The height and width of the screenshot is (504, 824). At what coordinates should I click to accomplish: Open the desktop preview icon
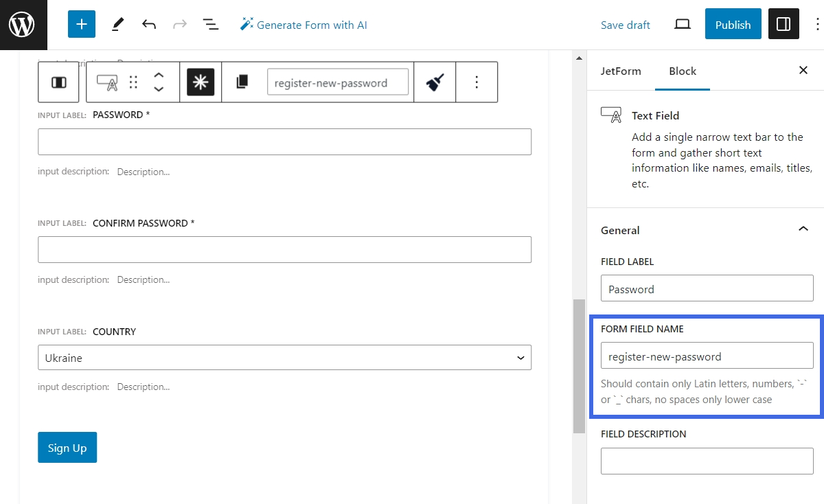click(x=682, y=23)
